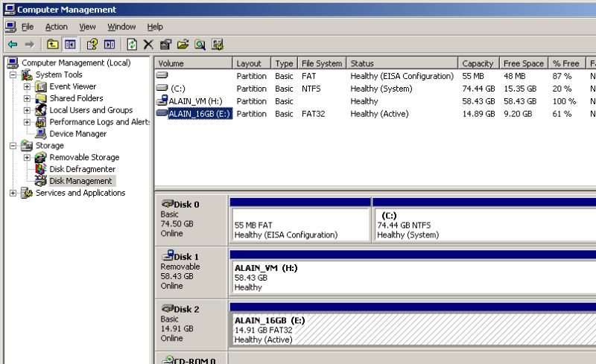Select the ALAIN_VM (H:) partition block

[413, 277]
